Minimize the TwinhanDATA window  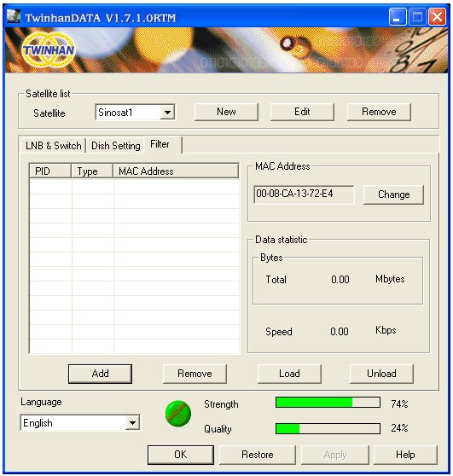click(398, 17)
